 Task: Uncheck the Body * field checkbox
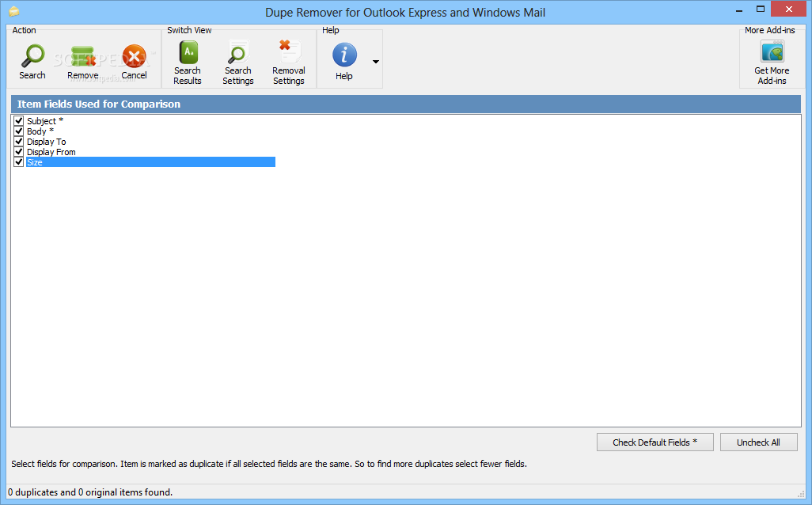point(19,131)
